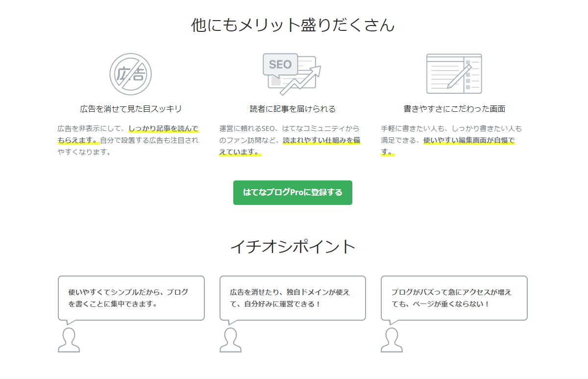Click heading イチオシポイント

click(x=293, y=246)
